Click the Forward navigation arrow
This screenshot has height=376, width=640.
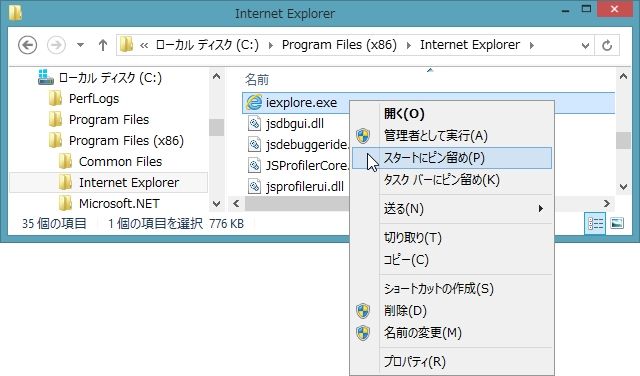tap(56, 45)
